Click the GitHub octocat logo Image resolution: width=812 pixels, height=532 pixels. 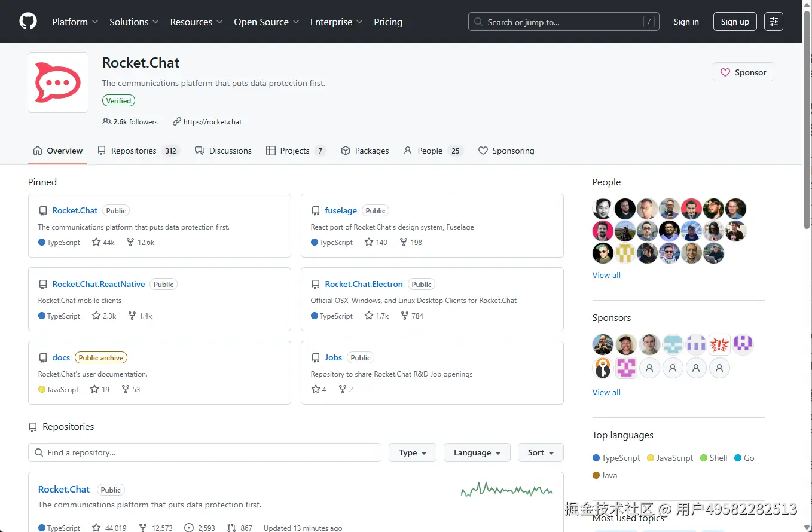click(x=28, y=22)
